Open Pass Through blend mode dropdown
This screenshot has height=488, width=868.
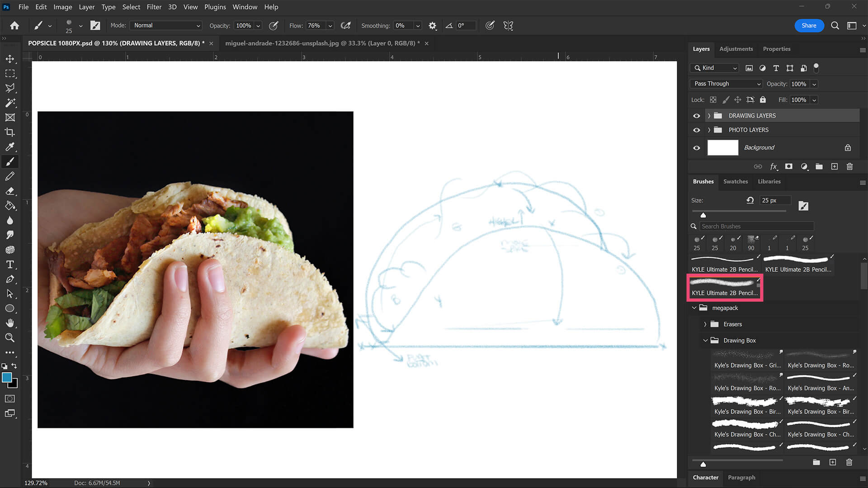pos(726,84)
